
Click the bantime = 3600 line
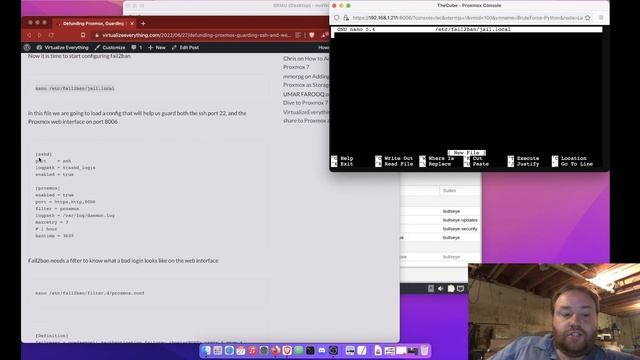coord(54,236)
